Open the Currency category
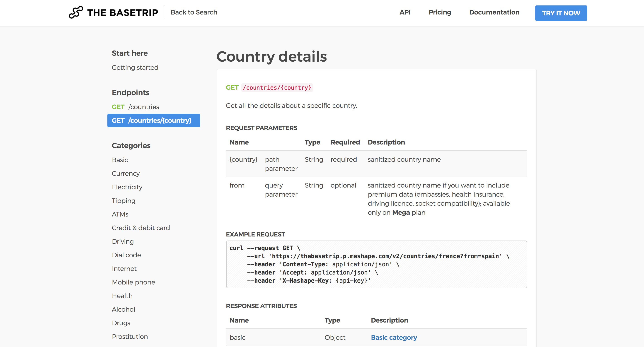 126,173
